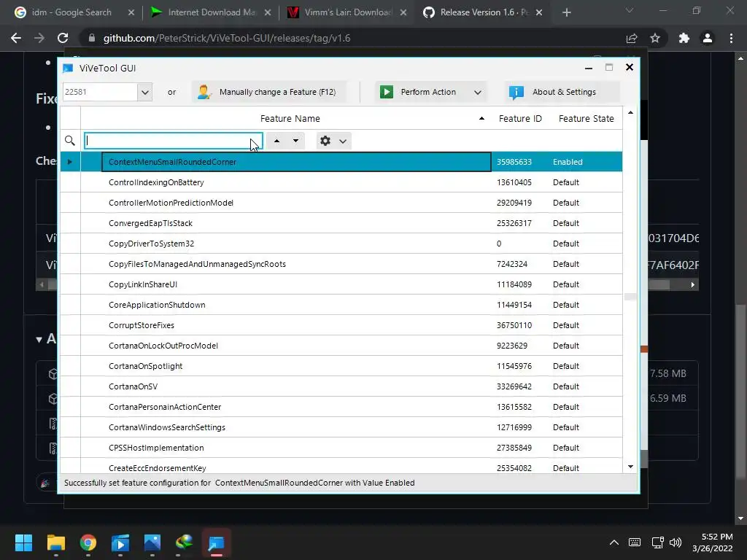The image size is (747, 560).
Task: Click the row indicator arrow of ContextMenuSmallRoundedCorner
Action: 70,162
